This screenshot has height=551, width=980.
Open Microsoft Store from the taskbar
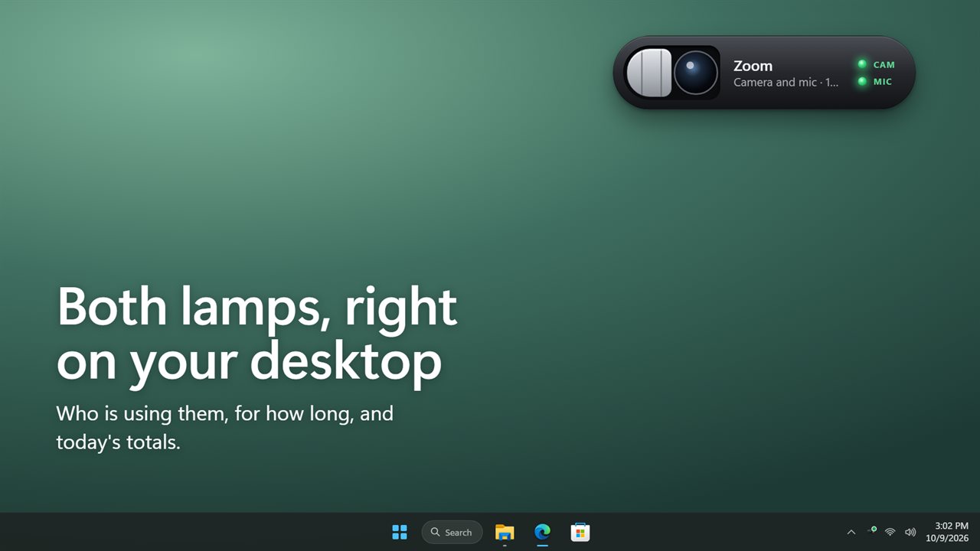[580, 532]
